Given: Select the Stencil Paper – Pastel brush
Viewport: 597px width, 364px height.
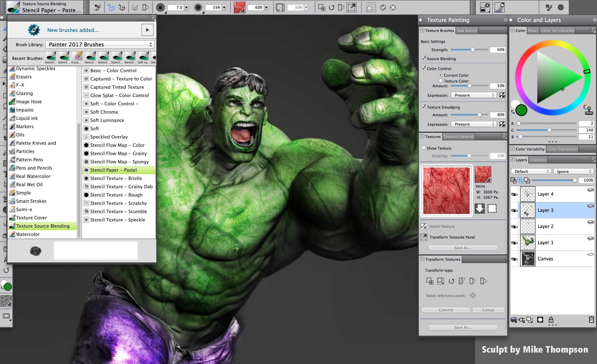Looking at the screenshot, I should [x=114, y=170].
